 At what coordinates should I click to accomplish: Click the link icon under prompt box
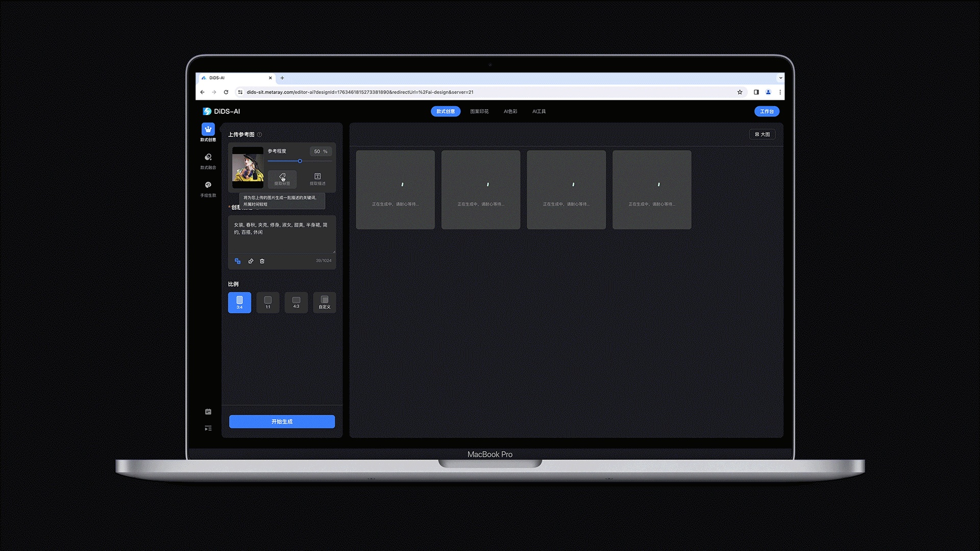251,261
